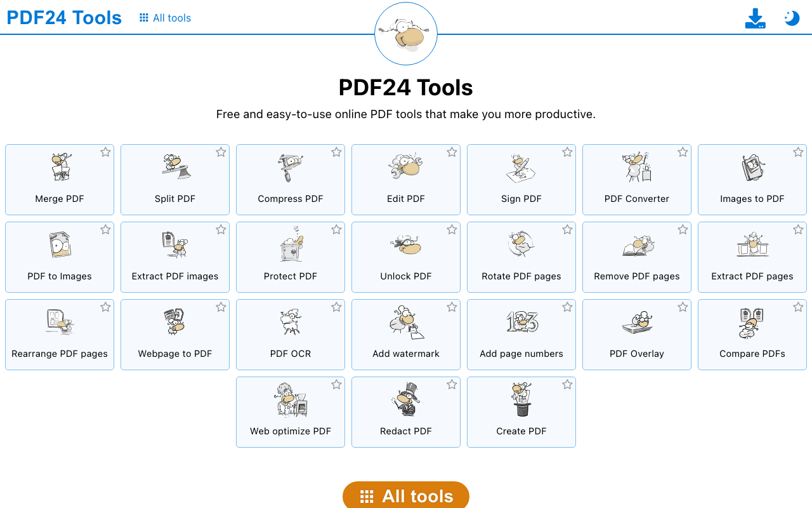
Task: Click the desktop download icon in header
Action: point(755,18)
